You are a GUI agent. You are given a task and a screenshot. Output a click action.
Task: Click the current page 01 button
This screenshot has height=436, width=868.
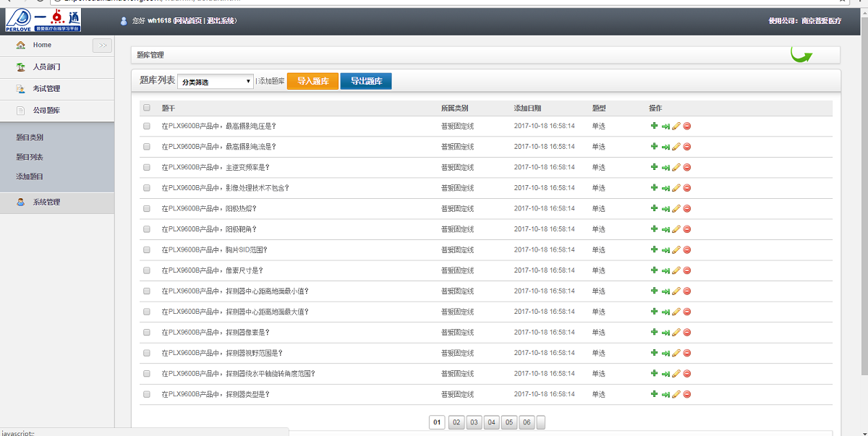[437, 422]
